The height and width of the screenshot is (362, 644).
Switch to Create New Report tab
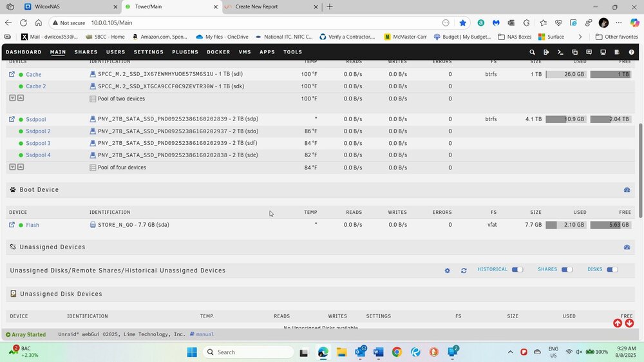click(271, 6)
